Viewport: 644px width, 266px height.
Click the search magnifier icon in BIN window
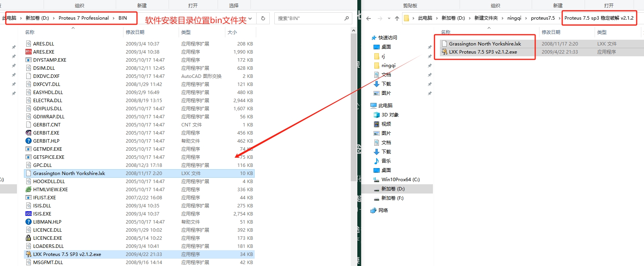click(347, 18)
